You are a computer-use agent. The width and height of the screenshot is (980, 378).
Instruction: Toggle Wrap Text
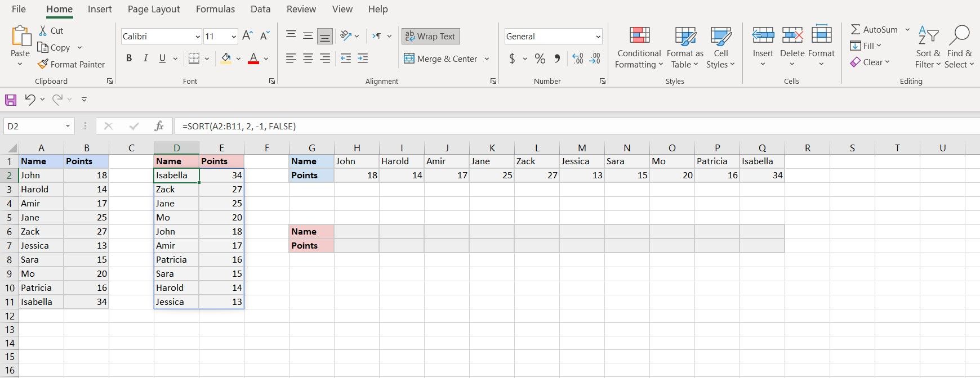tap(430, 36)
